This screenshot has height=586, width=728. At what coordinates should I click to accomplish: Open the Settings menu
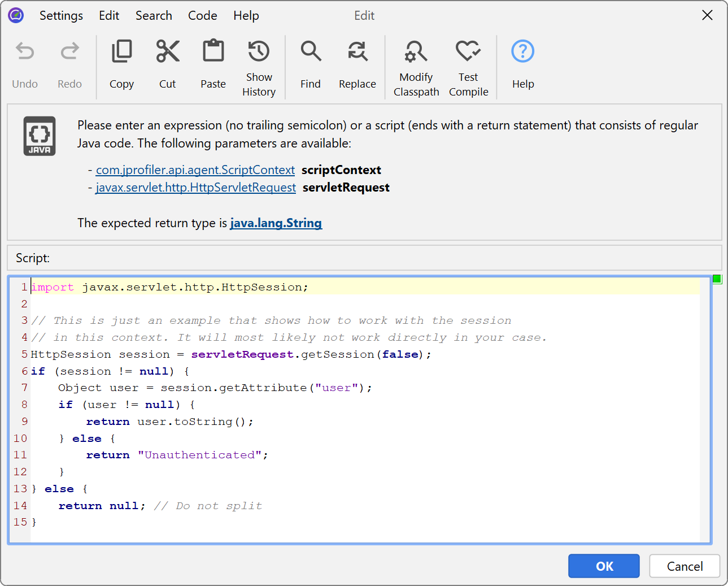[61, 16]
